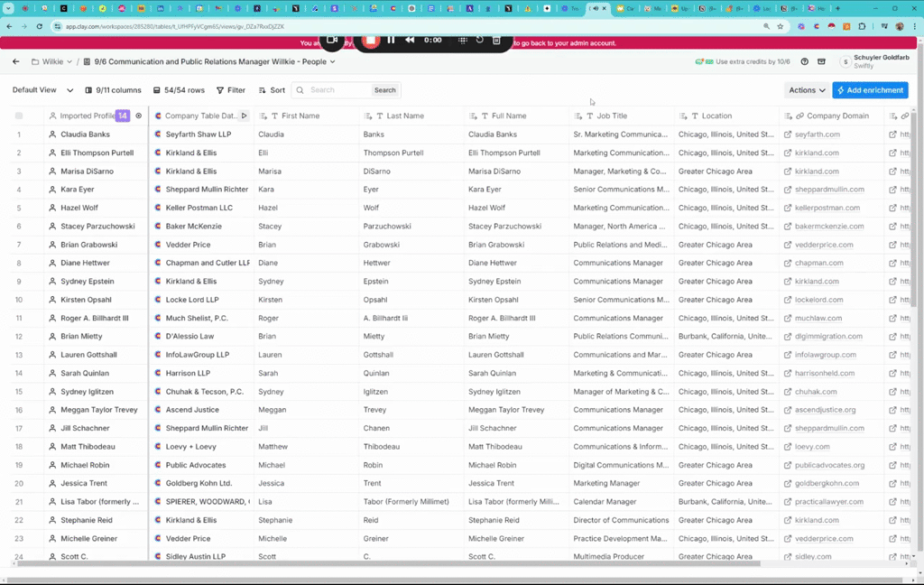Open the Filter menu
924x585 pixels.
click(x=230, y=90)
